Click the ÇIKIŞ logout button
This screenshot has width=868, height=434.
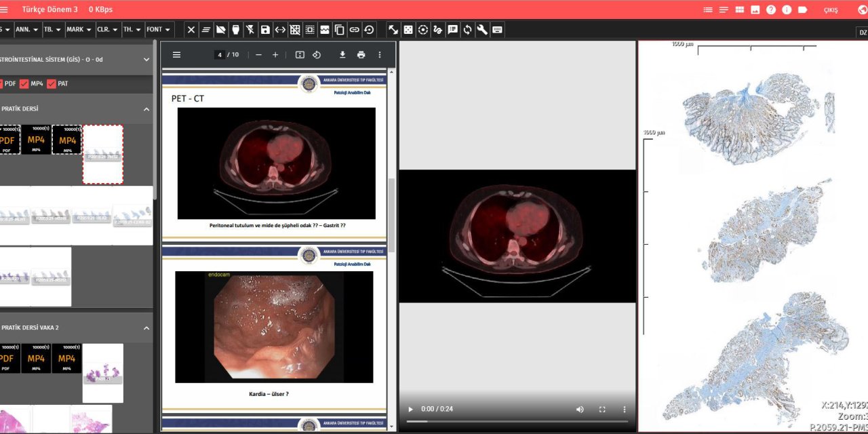pyautogui.click(x=831, y=10)
